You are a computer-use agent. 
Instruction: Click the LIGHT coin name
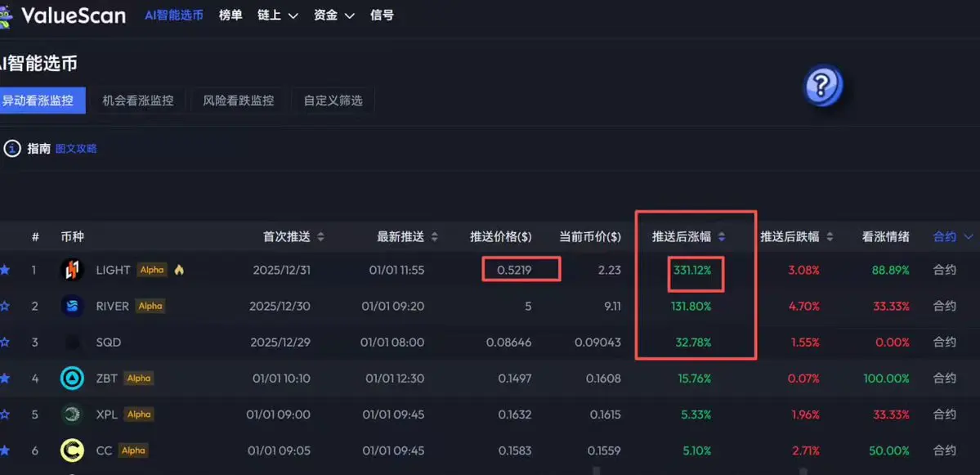pos(113,270)
